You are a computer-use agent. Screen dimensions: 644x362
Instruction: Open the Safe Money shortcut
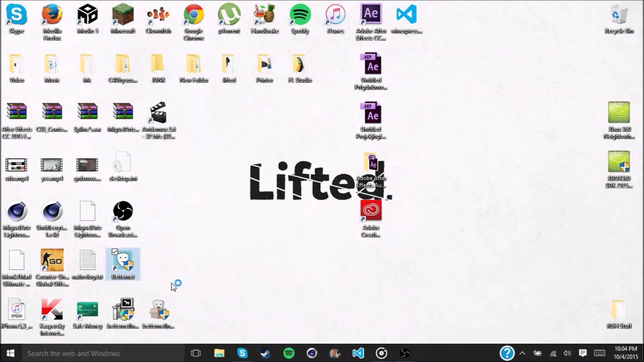tap(88, 314)
